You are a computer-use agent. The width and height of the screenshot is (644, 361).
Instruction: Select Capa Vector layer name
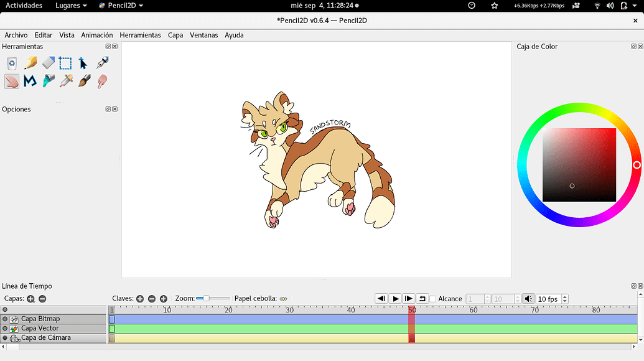pos(40,328)
